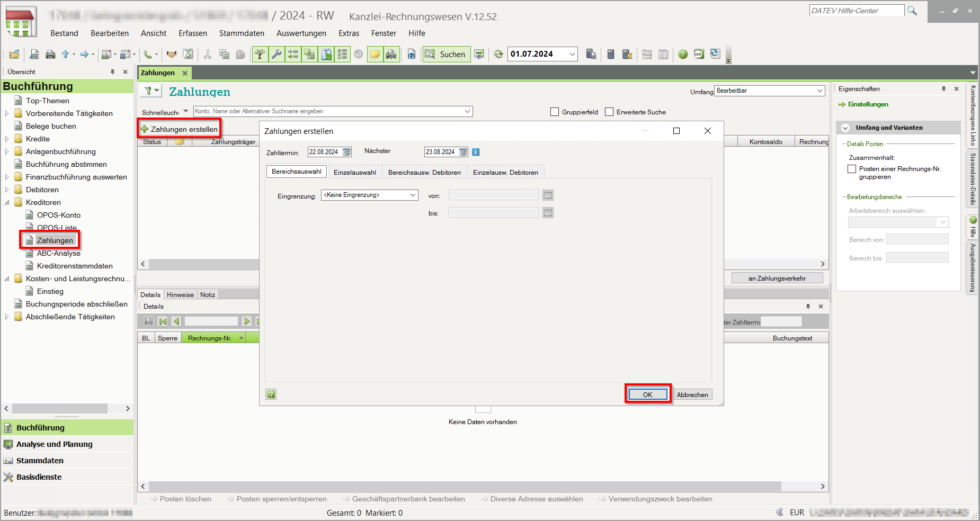Click the blue info icon beside Nächster date

click(476, 152)
